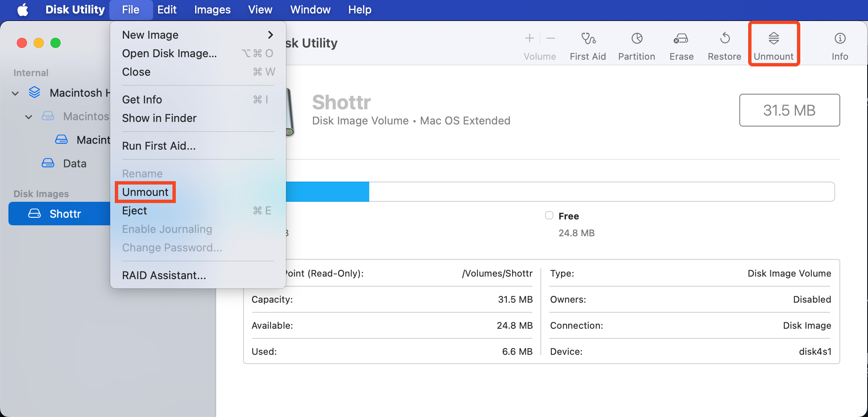Click the Disk Images sidebar header

(41, 194)
